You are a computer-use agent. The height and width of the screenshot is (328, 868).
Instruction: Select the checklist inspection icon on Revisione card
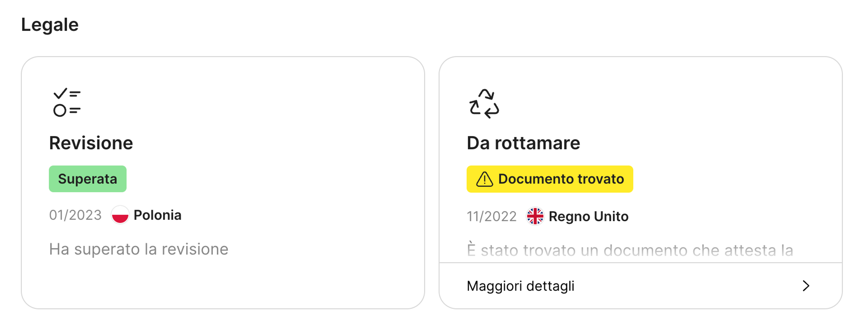click(x=66, y=101)
